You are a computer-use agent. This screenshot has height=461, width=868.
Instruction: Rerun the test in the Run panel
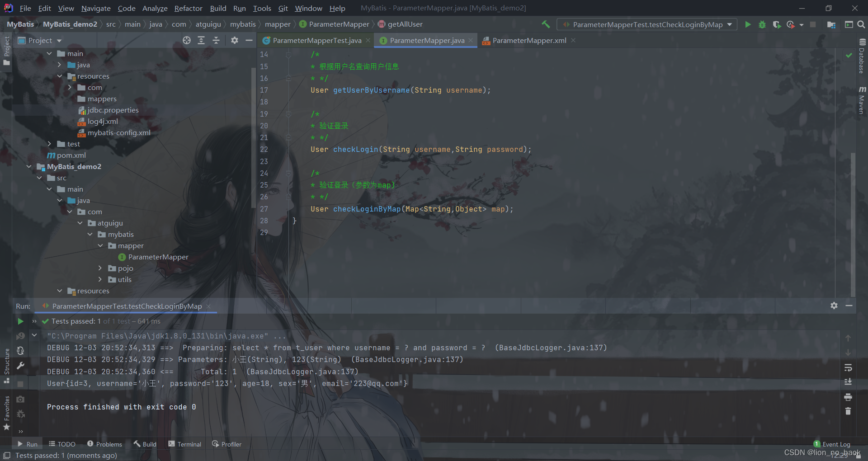pos(20,321)
